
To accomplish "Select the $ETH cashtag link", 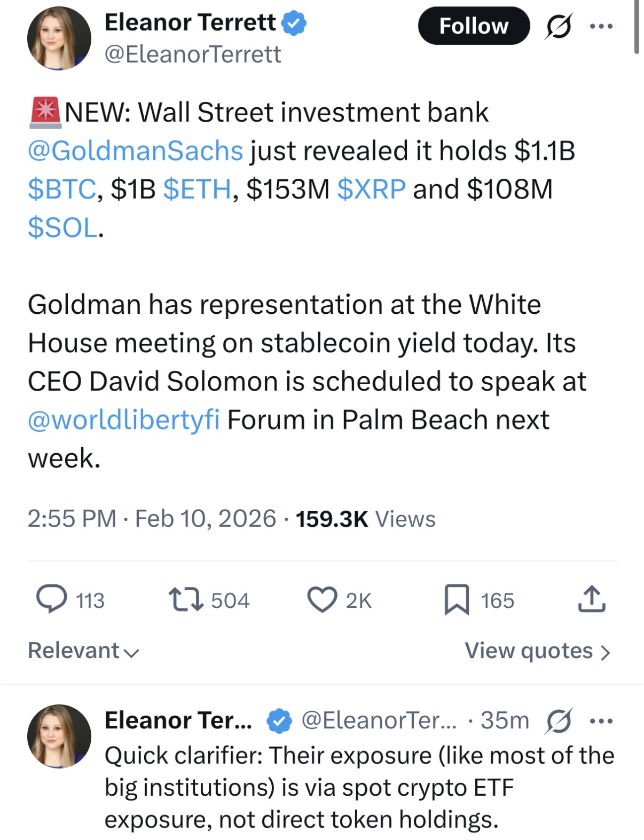I will (x=197, y=189).
